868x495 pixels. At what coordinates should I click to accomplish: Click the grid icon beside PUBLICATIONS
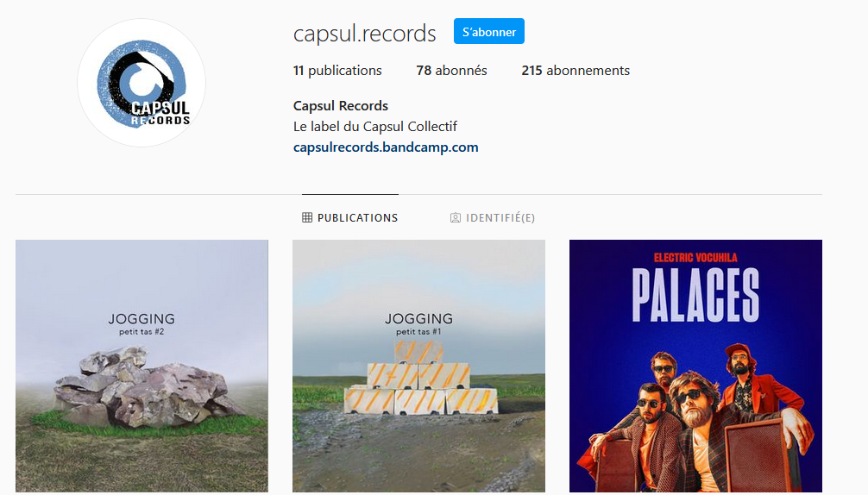point(307,217)
